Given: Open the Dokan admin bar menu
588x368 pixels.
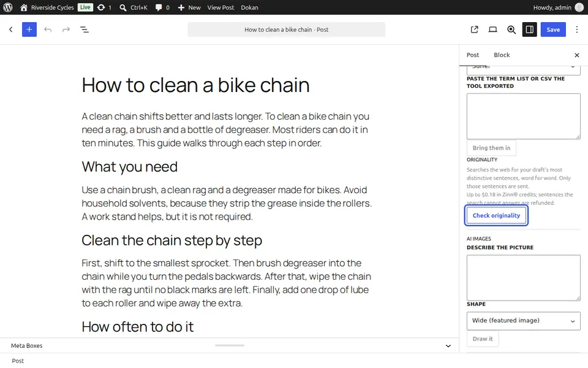Looking at the screenshot, I should [249, 7].
